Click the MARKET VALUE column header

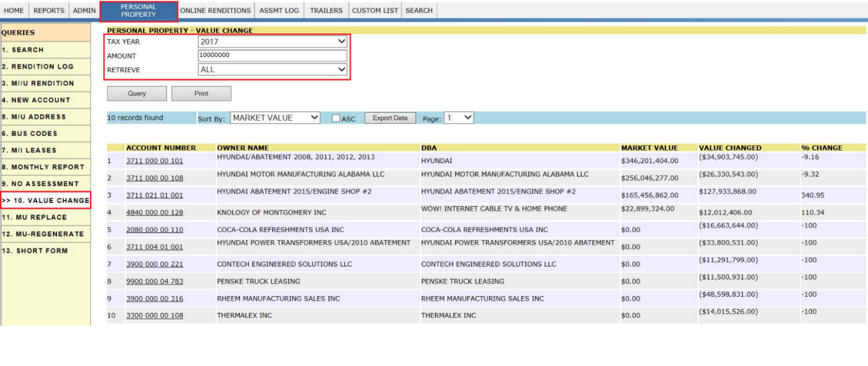click(650, 148)
